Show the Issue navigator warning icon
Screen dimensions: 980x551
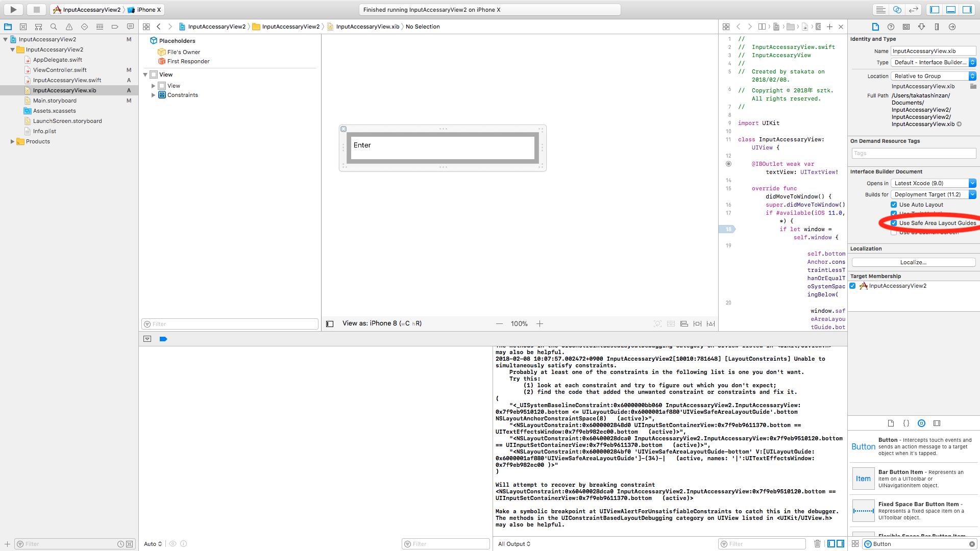point(69,27)
